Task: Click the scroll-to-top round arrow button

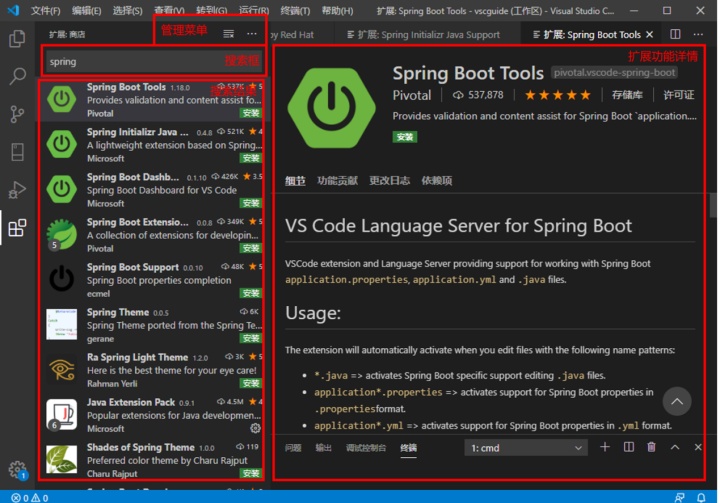Action: (676, 401)
